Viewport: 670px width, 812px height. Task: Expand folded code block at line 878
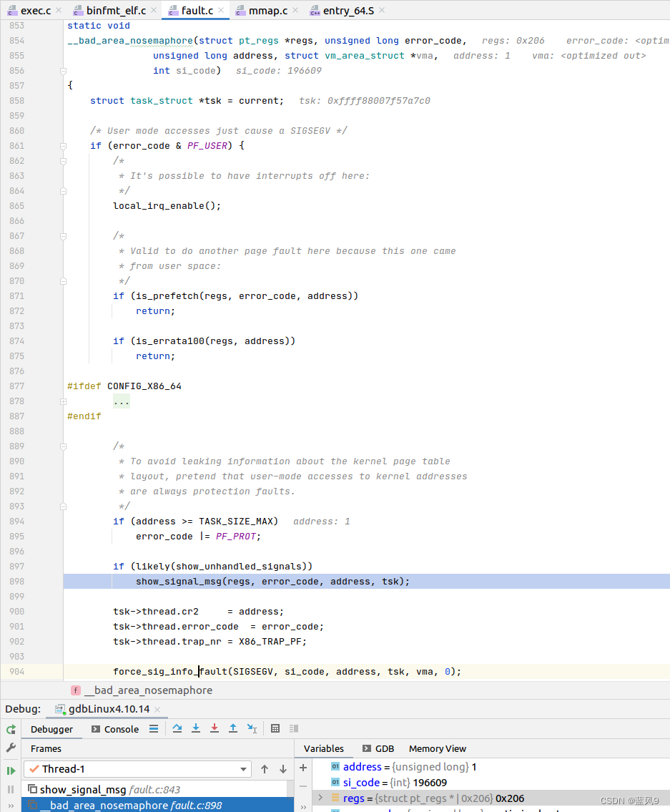63,401
